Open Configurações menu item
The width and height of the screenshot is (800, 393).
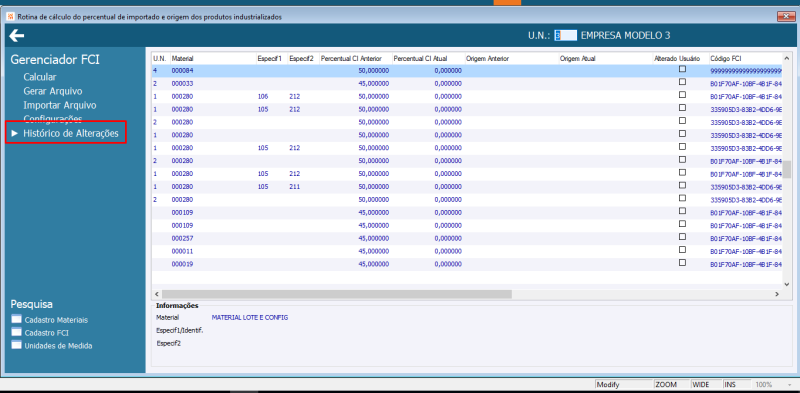tap(53, 119)
